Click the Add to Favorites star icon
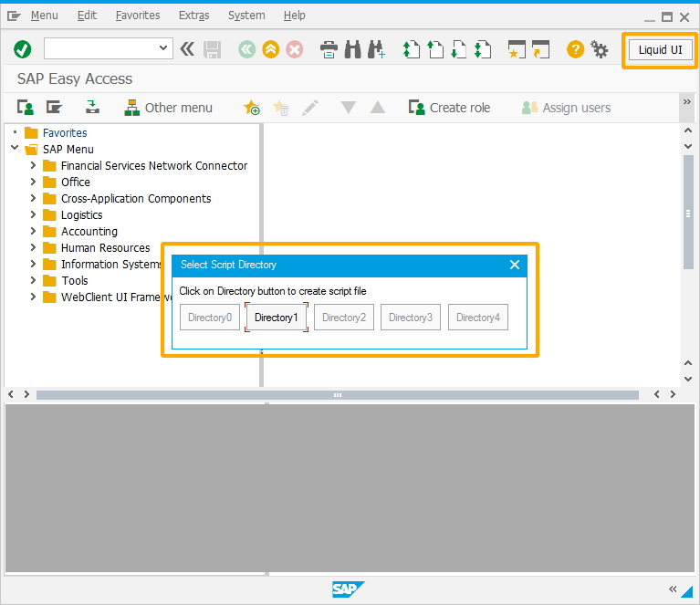 251,108
